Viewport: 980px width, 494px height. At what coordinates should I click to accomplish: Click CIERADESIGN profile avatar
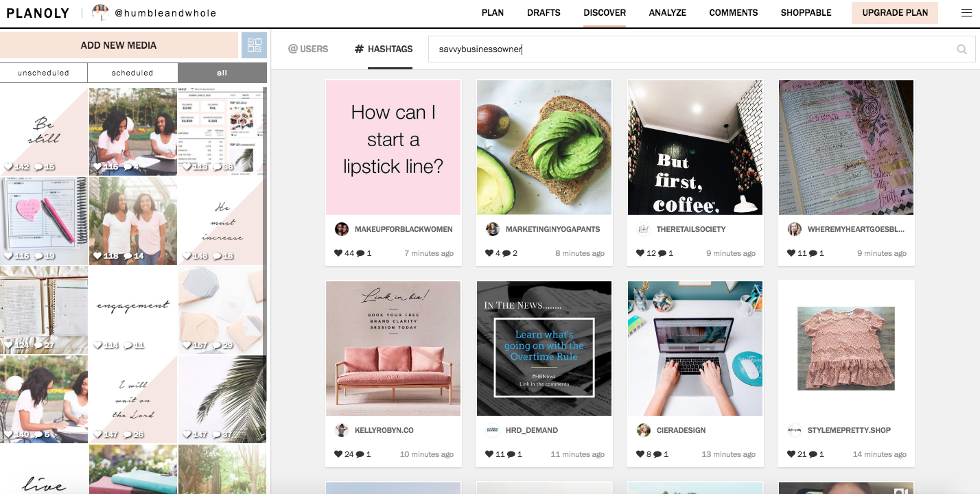pos(644,430)
